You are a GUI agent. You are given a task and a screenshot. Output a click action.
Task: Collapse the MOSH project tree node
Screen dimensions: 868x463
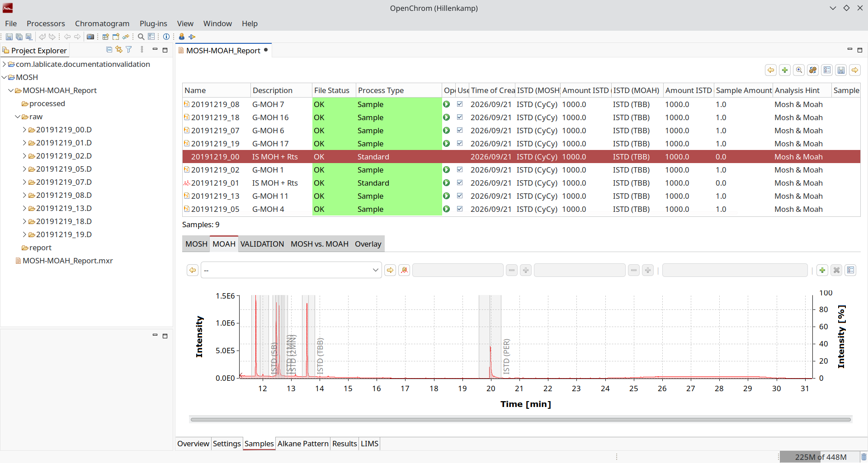pos(4,77)
